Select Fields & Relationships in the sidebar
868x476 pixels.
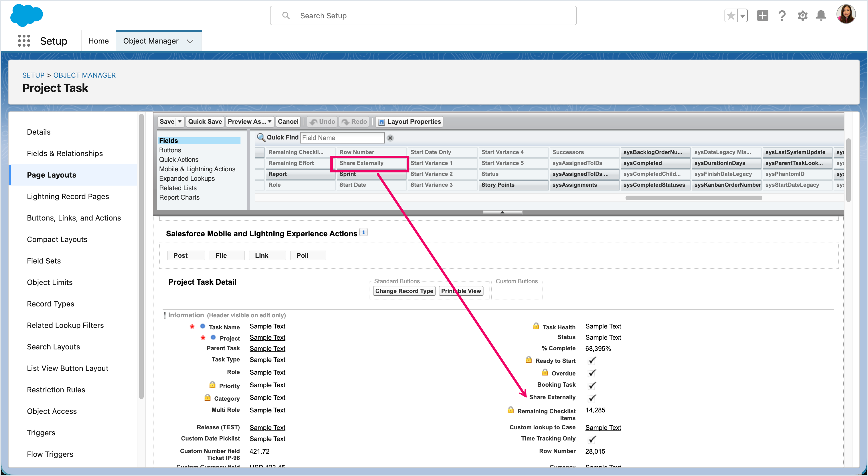pyautogui.click(x=65, y=154)
